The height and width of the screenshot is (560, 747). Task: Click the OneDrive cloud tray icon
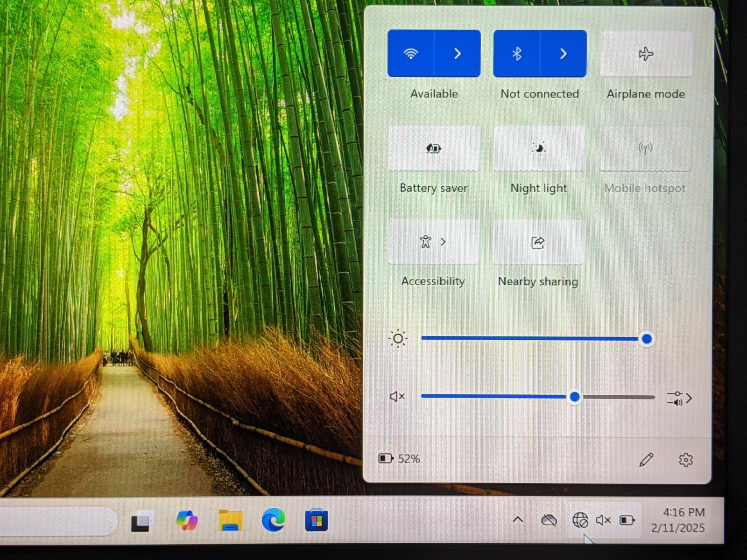pyautogui.click(x=549, y=520)
